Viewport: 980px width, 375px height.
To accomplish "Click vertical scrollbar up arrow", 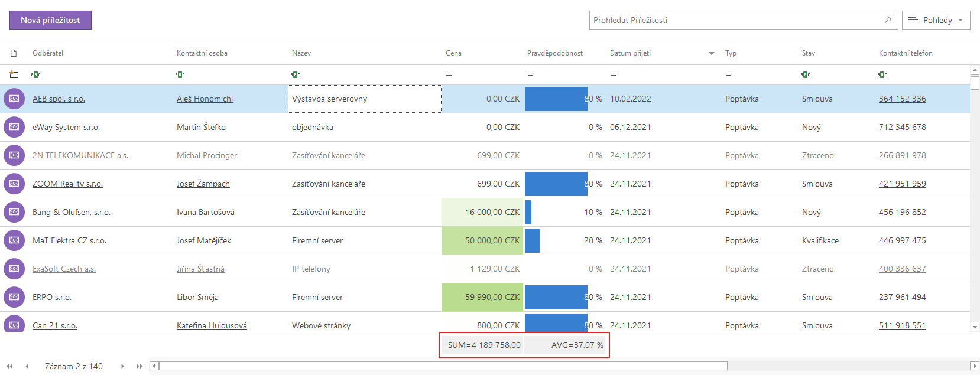I will point(975,70).
